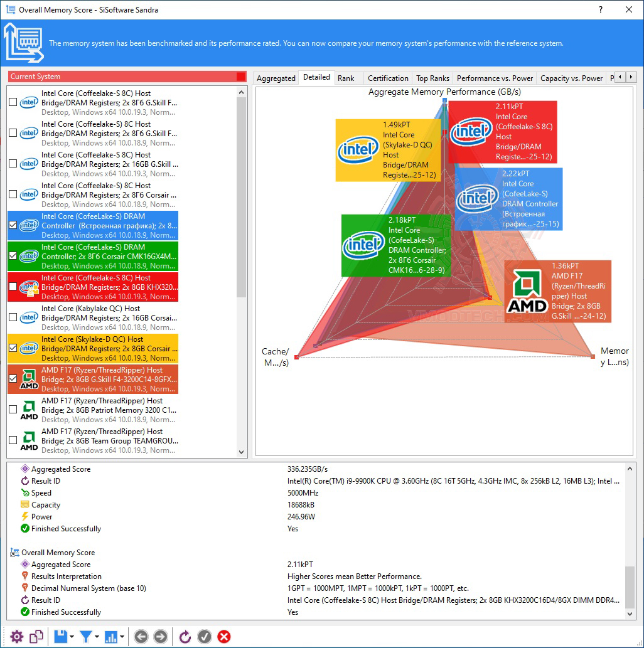Viewport: 644px width, 648px height.
Task: Click system list scrollbar up arrow
Action: [242, 93]
